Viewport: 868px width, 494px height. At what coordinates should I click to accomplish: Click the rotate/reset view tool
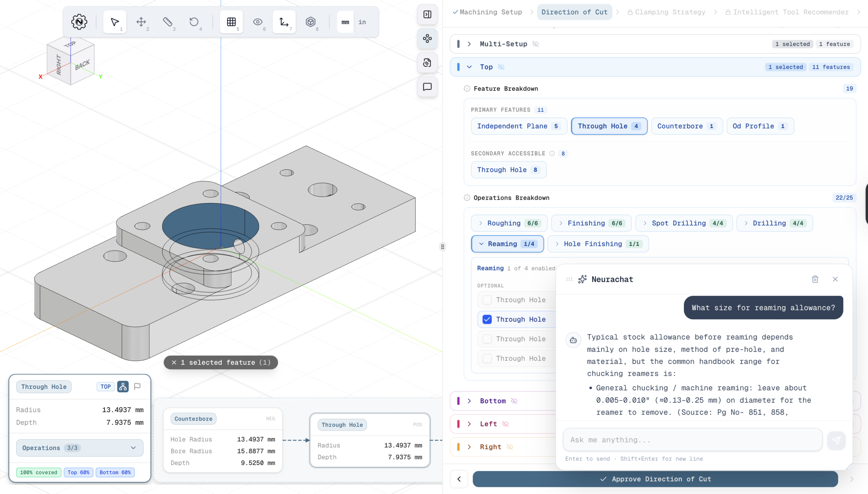194,22
